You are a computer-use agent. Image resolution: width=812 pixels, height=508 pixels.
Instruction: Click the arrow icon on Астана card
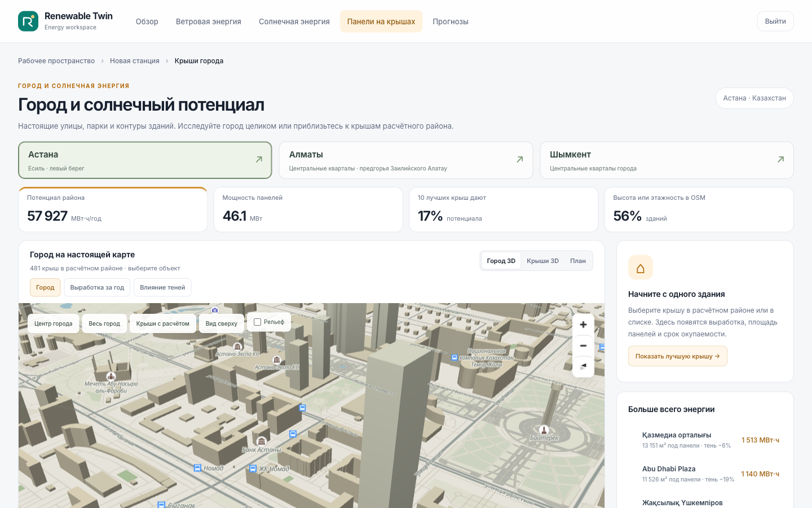point(259,160)
